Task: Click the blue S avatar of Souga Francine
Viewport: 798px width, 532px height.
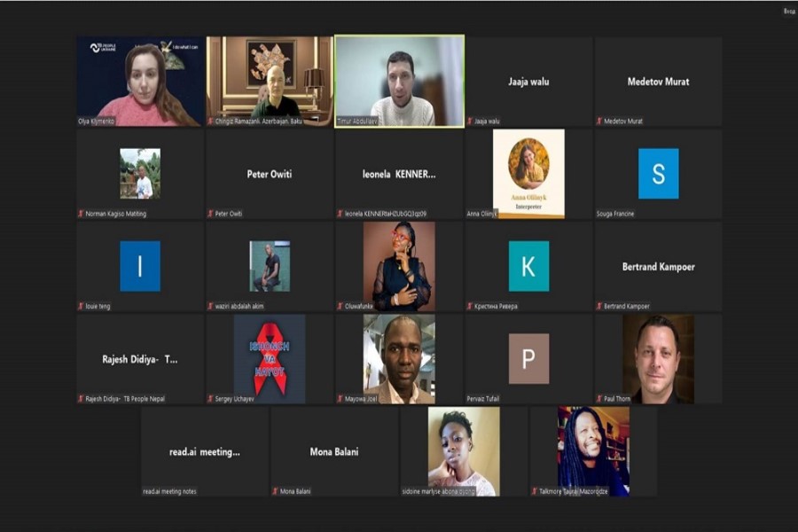Action: coord(659,174)
